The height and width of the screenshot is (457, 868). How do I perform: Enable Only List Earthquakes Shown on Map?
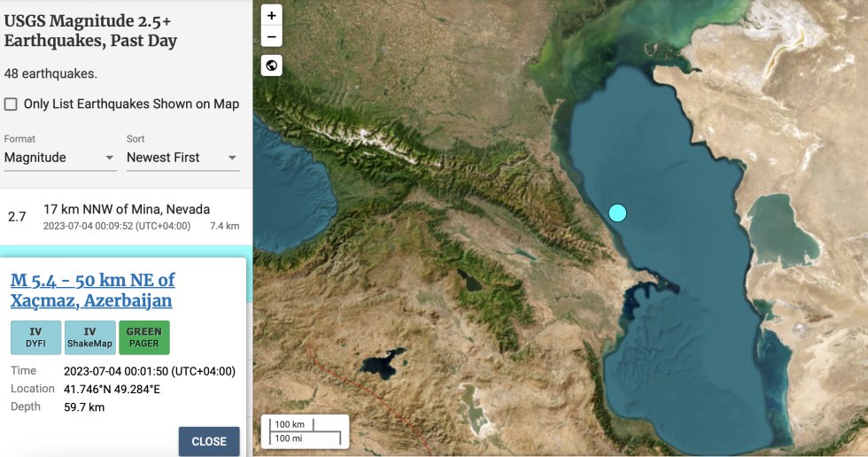(11, 104)
